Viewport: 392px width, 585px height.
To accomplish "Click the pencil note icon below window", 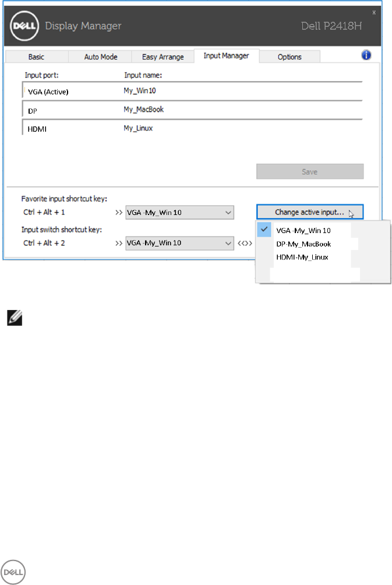I will tap(15, 318).
